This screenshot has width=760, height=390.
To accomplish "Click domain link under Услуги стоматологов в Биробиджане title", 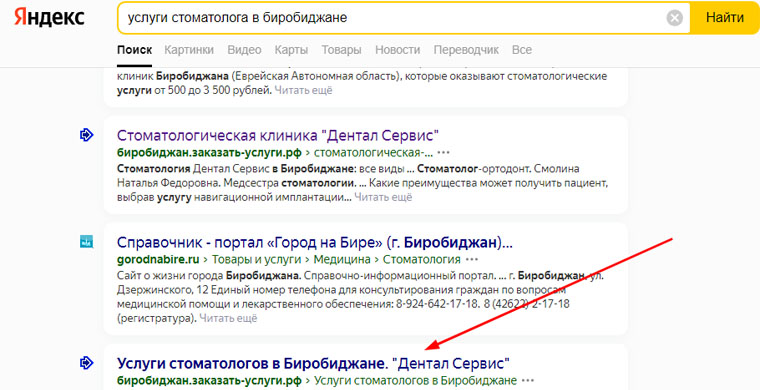I will (x=209, y=380).
